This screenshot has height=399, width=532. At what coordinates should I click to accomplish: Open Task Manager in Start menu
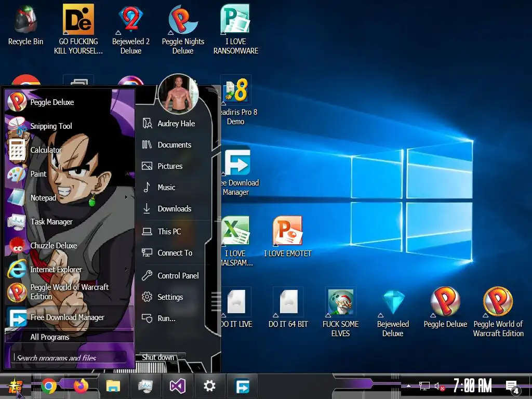click(x=69, y=221)
